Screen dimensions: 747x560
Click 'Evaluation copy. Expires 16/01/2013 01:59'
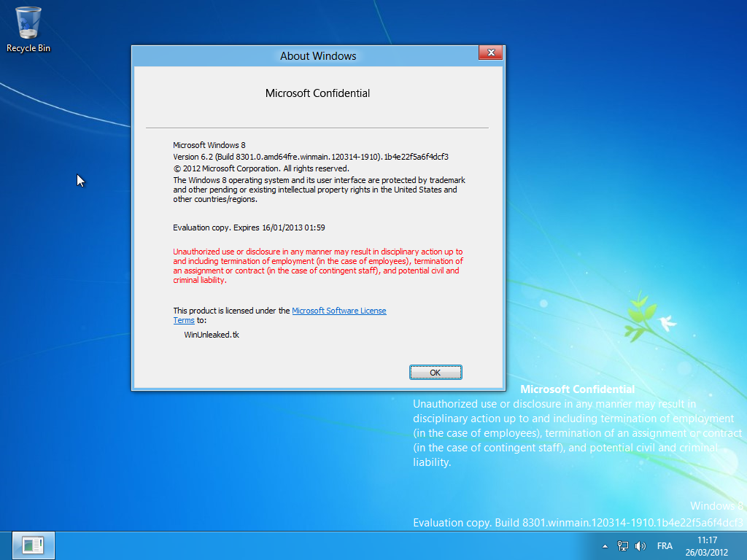pyautogui.click(x=249, y=227)
